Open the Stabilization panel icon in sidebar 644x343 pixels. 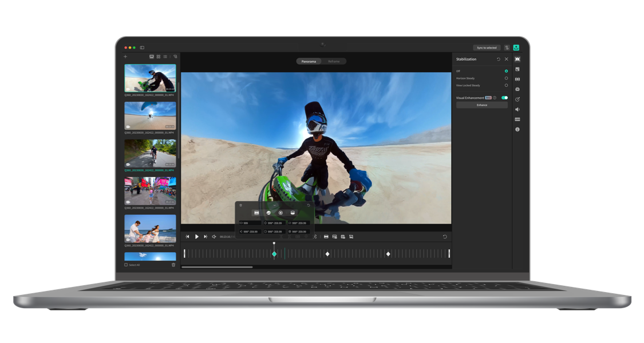(x=517, y=59)
